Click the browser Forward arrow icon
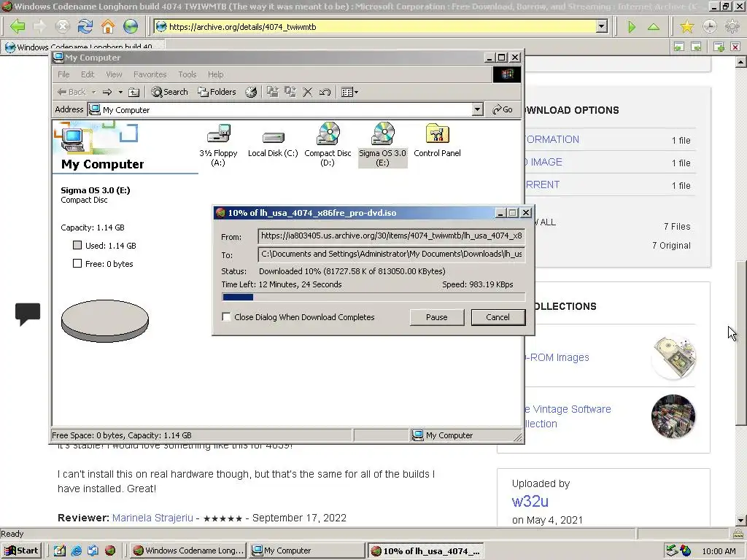Viewport: 747px width, 560px height. pos(40,27)
